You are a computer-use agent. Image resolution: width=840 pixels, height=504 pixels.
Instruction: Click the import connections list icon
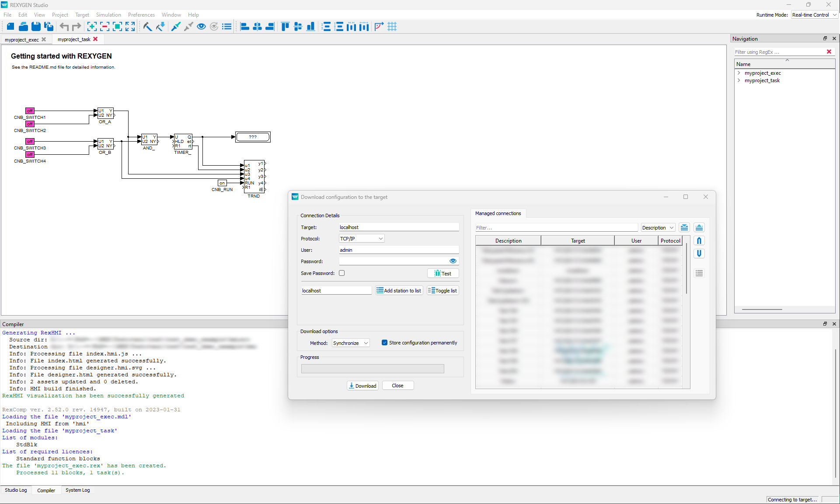(x=684, y=228)
